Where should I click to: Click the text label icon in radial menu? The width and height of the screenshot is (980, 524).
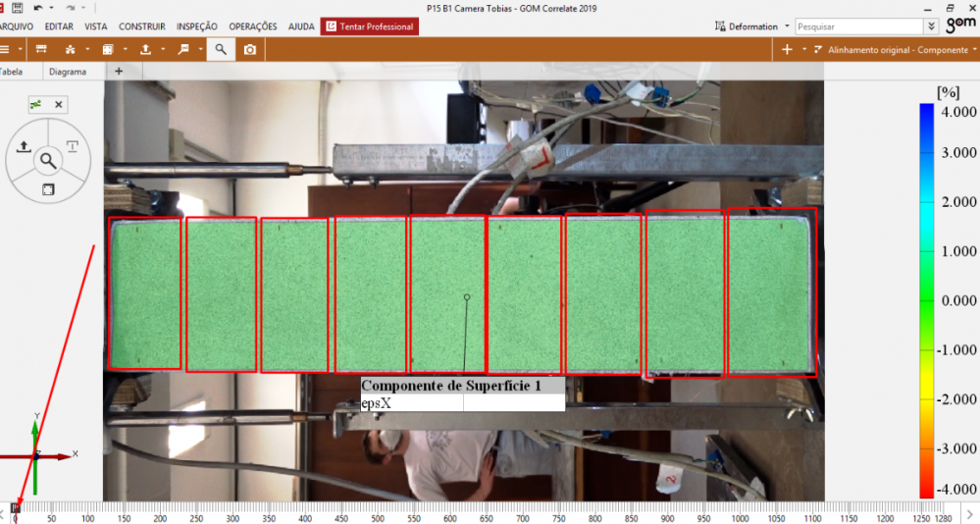73,146
